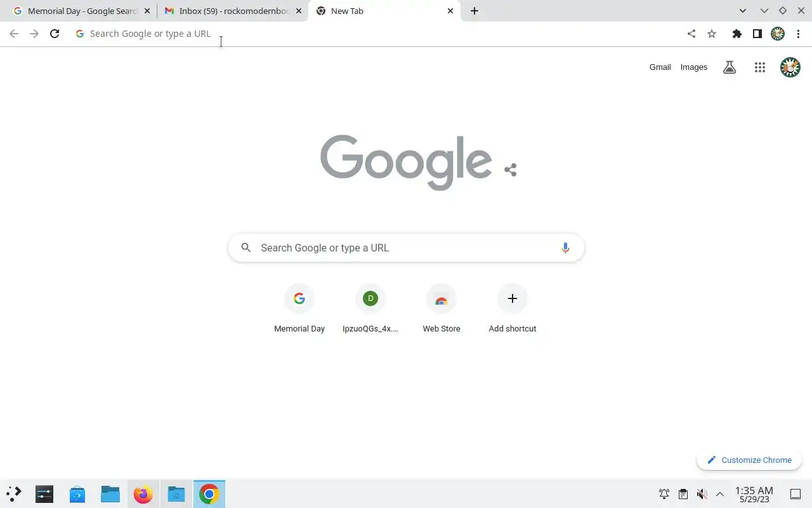The image size is (812, 508).
Task: Click the Share this page icon in address bar
Action: (x=691, y=34)
